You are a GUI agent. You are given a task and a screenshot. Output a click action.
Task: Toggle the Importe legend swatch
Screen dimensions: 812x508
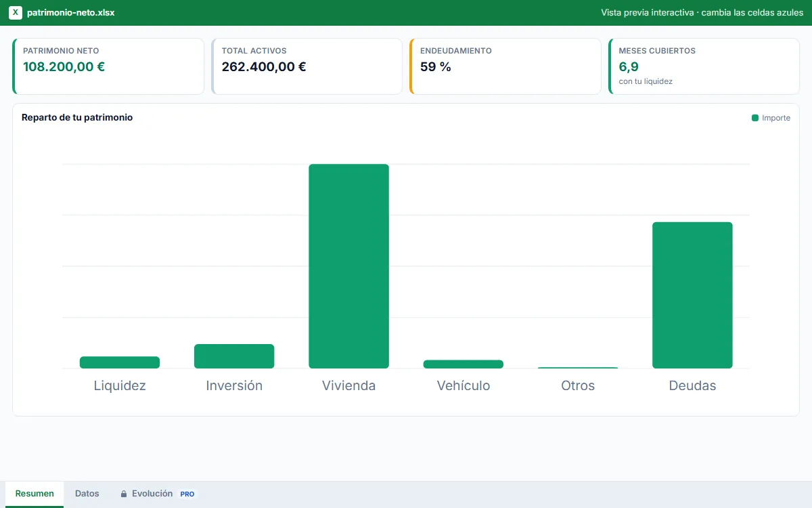755,118
